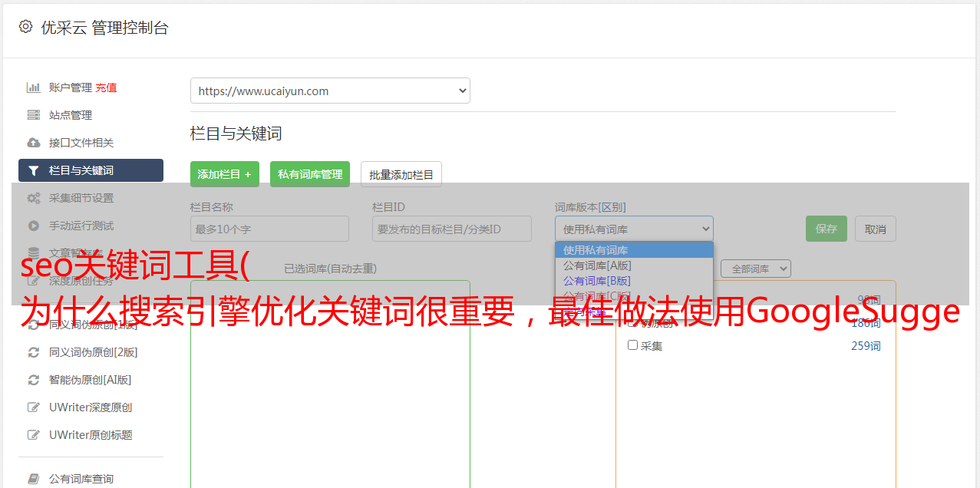Choose the highlighted 使用私有词库 option in the list
This screenshot has height=488, width=980.
pos(634,250)
